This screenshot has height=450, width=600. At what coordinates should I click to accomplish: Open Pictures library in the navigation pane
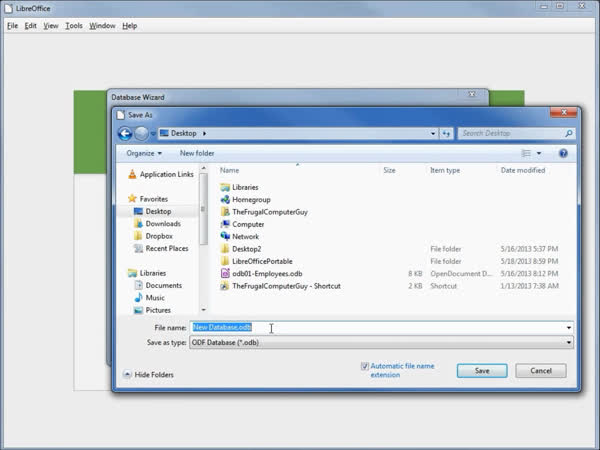158,310
